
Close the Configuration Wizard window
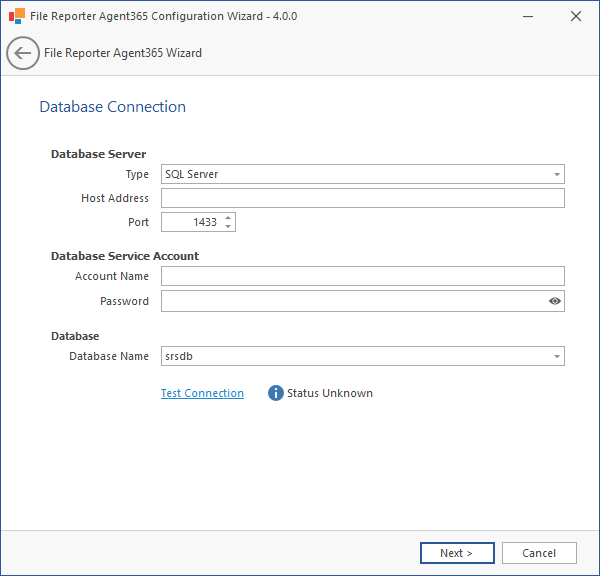coord(576,16)
